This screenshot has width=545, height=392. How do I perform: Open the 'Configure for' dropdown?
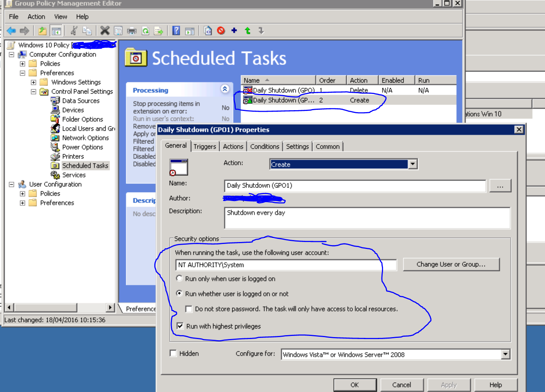pos(506,355)
